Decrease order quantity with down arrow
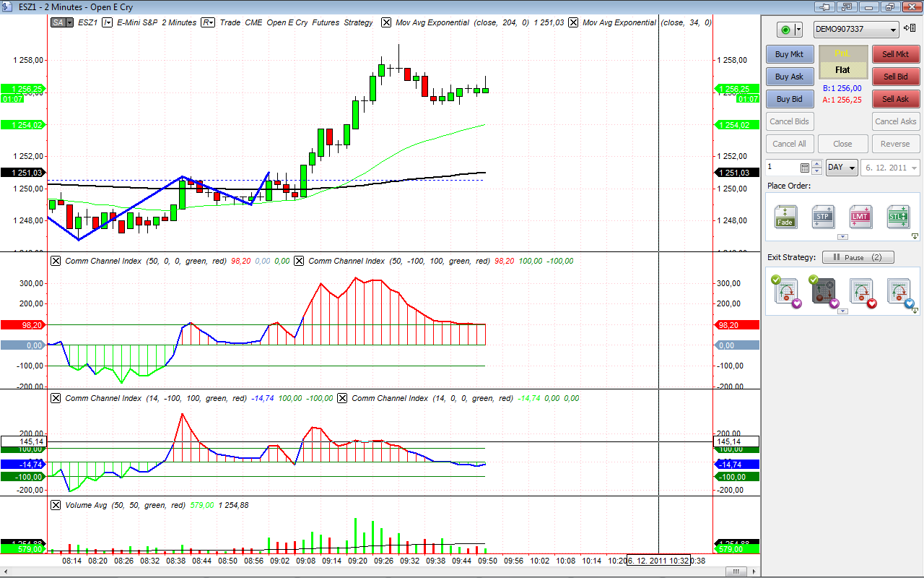 click(x=816, y=171)
